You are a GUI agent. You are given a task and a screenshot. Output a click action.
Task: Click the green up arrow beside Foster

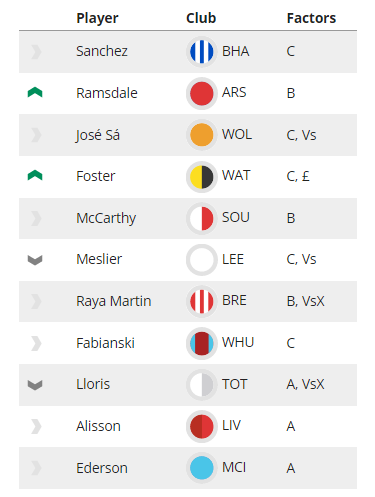[x=35, y=175]
